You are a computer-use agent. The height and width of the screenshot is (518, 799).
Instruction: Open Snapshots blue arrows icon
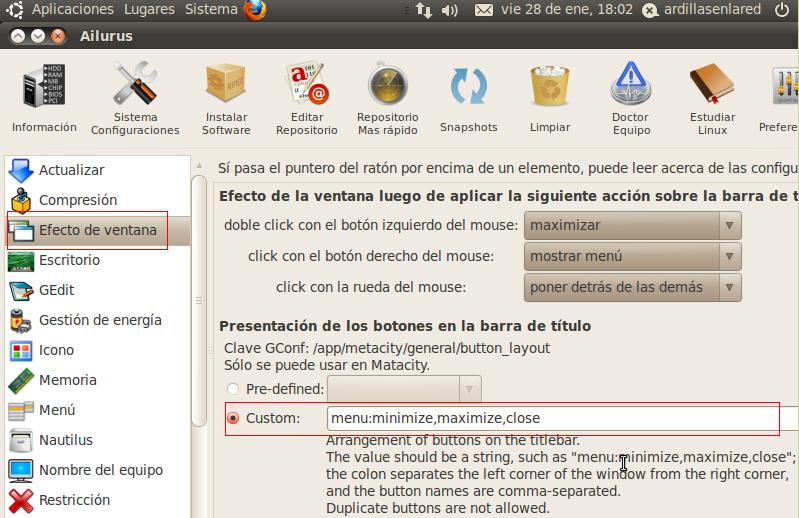[x=469, y=86]
